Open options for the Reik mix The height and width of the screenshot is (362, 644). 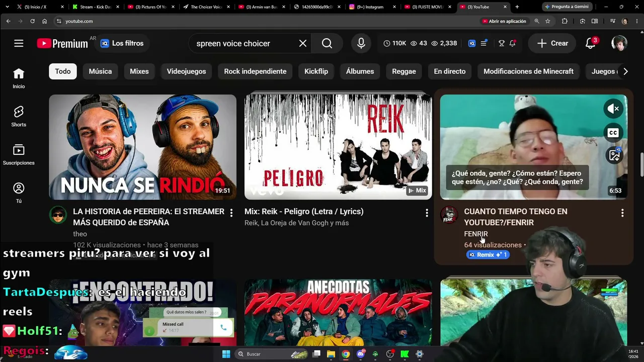click(427, 213)
